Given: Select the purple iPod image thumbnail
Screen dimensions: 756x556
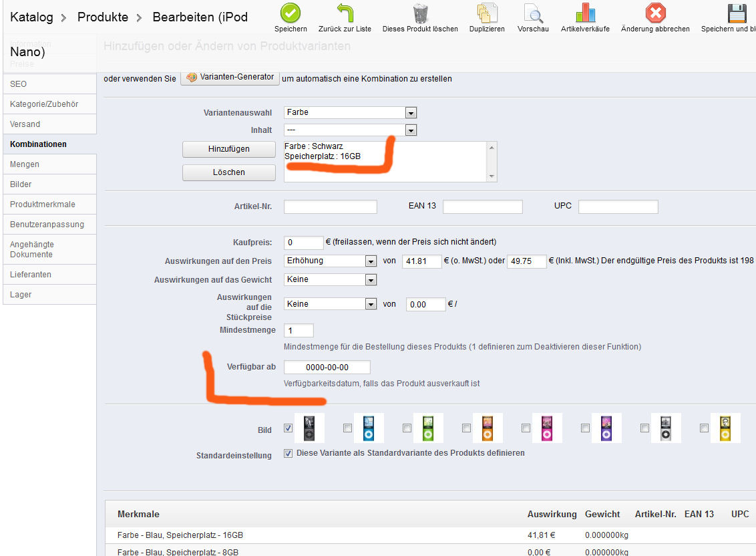Looking at the screenshot, I should point(606,428).
